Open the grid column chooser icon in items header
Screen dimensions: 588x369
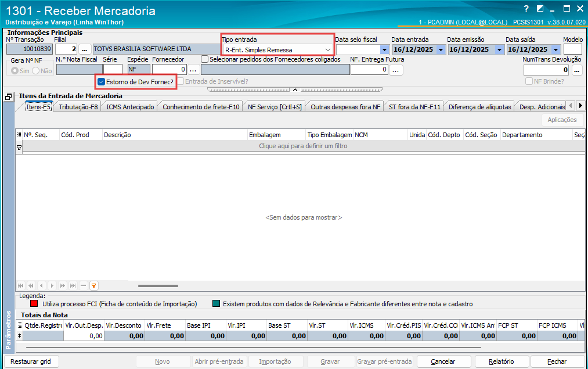click(19, 135)
